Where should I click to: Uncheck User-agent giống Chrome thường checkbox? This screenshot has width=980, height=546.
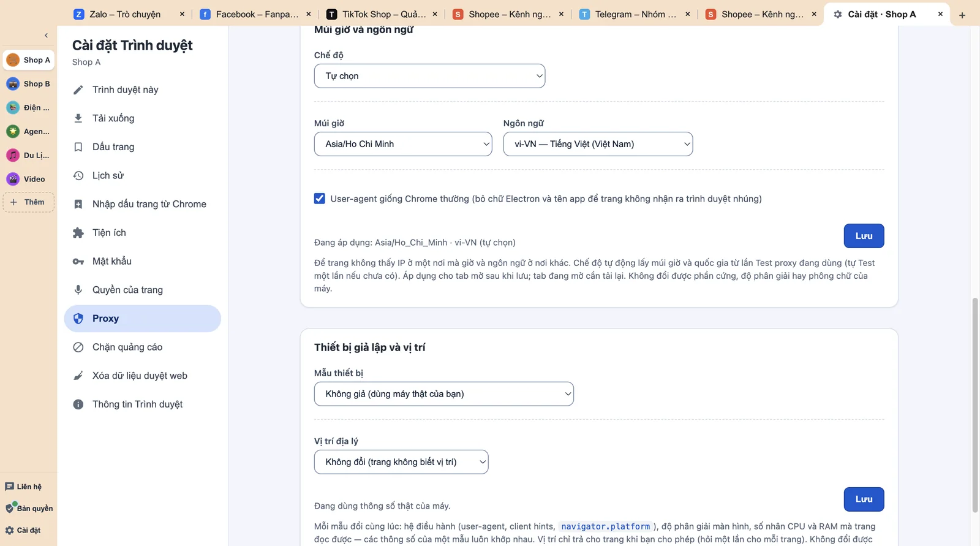coord(320,199)
